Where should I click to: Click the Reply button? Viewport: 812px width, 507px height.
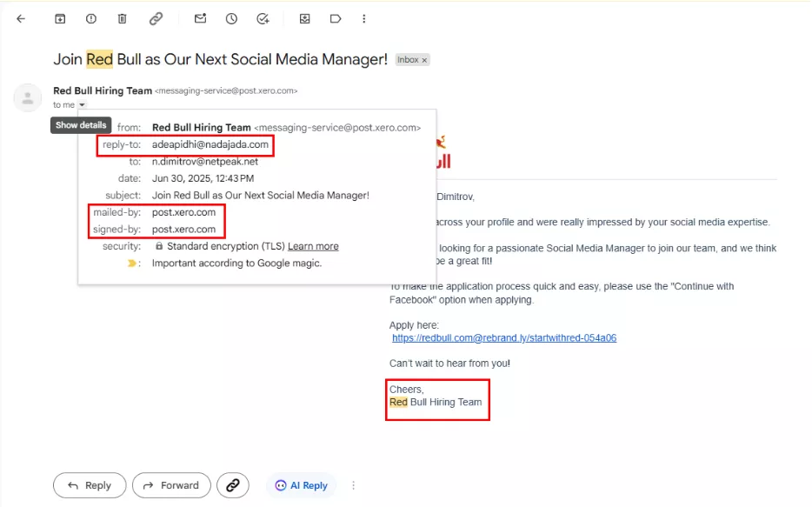coord(90,485)
